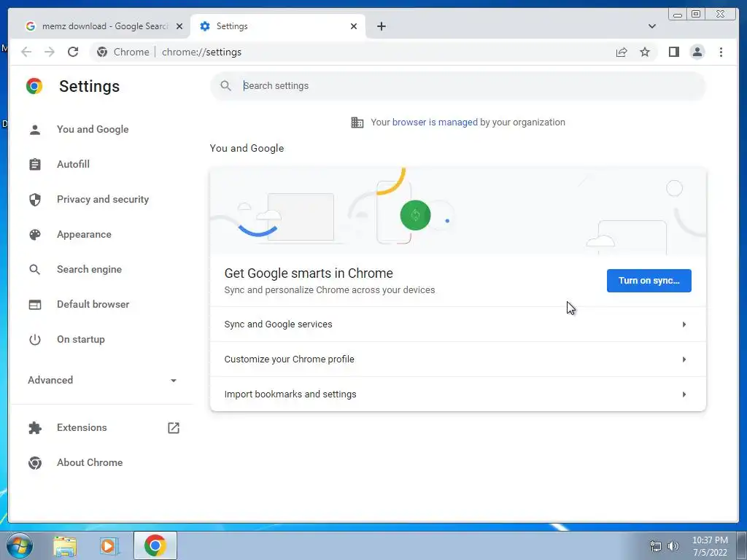Open the tab search dropdown arrow
The image size is (747, 560).
(x=651, y=26)
